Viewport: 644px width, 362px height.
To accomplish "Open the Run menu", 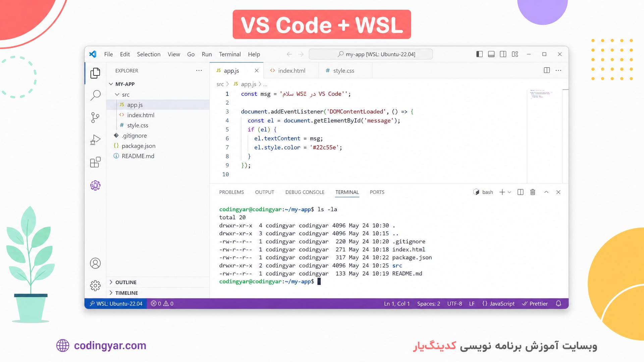I will pos(207,54).
